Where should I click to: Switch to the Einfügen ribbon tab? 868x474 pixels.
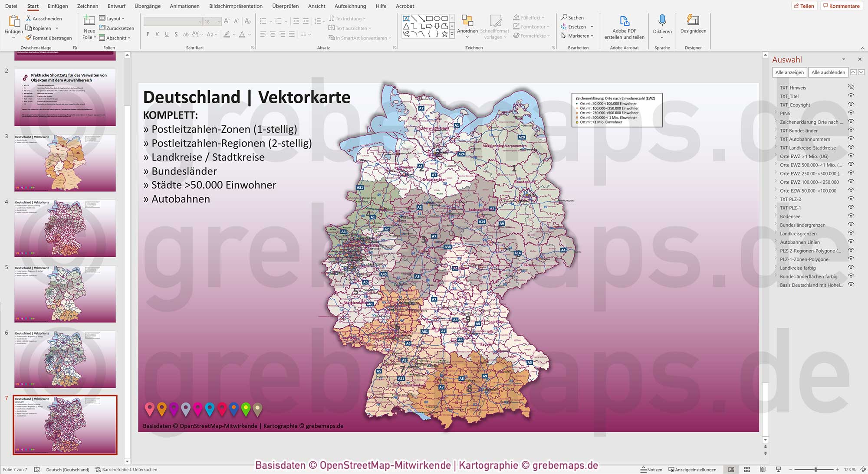coord(58,6)
